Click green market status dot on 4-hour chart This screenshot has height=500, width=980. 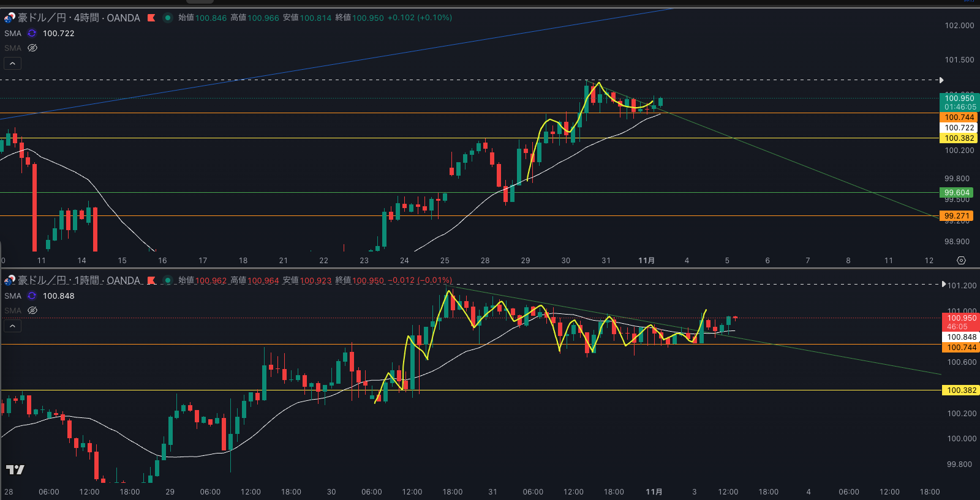(167, 18)
